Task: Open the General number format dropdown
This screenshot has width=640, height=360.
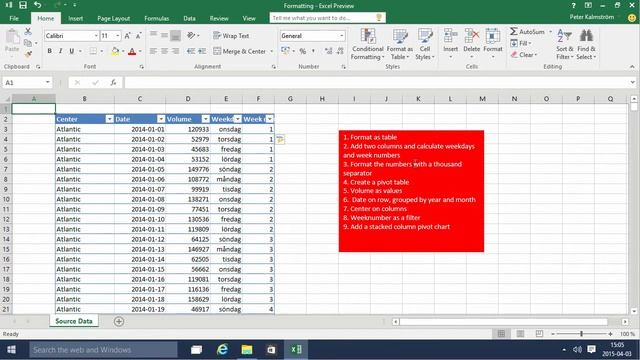Action: pos(342,36)
